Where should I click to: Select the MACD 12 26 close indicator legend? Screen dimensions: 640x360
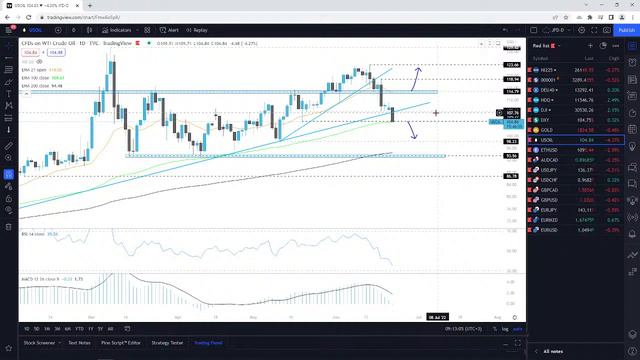52,279
